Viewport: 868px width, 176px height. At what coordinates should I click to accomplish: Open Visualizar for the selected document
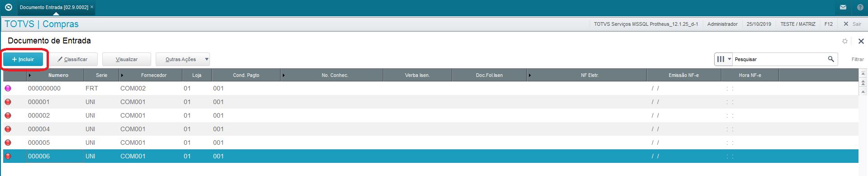coord(127,59)
